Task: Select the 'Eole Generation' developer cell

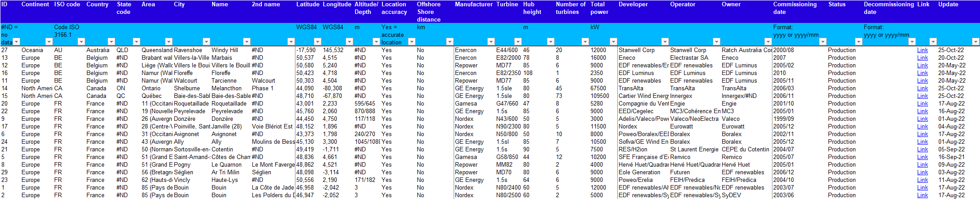Action: pyautogui.click(x=643, y=172)
